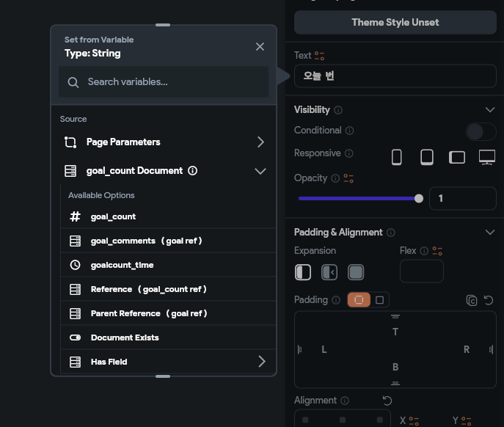Click the Parent Reference document icon
This screenshot has width=504, height=427.
coord(76,313)
